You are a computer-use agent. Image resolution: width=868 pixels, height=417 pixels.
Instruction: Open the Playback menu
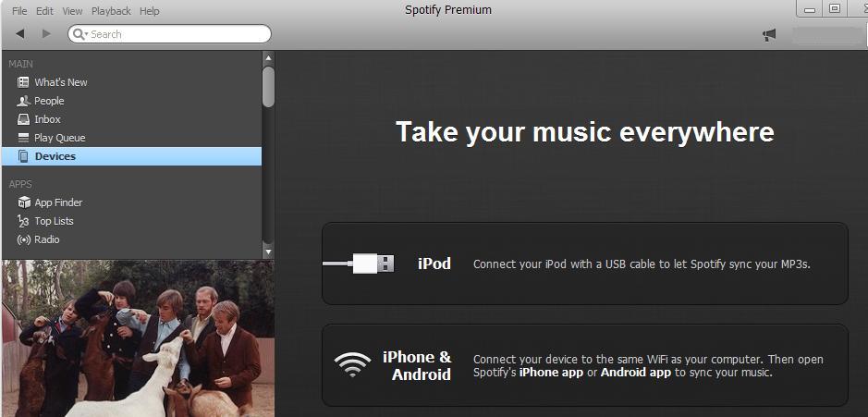pyautogui.click(x=111, y=11)
